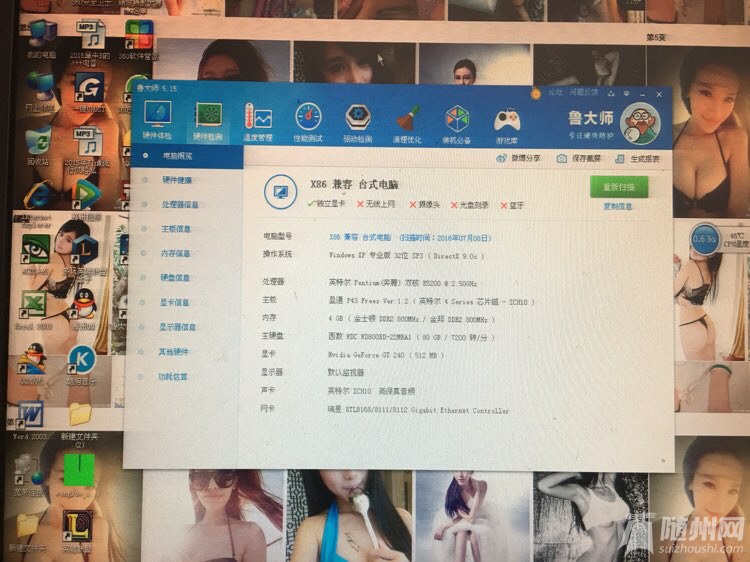
Task: Open 驱动检测 driver detection icon
Action: tap(358, 123)
